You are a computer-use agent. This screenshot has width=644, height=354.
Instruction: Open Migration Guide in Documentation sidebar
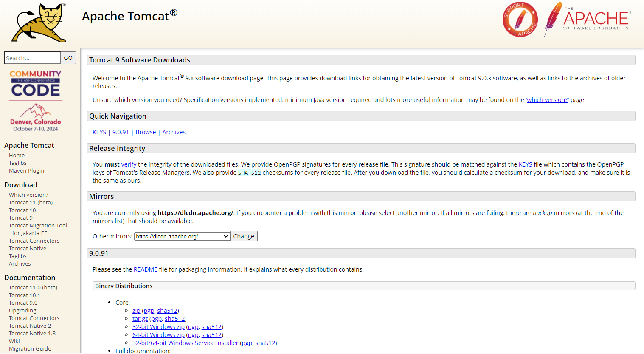[x=30, y=349]
